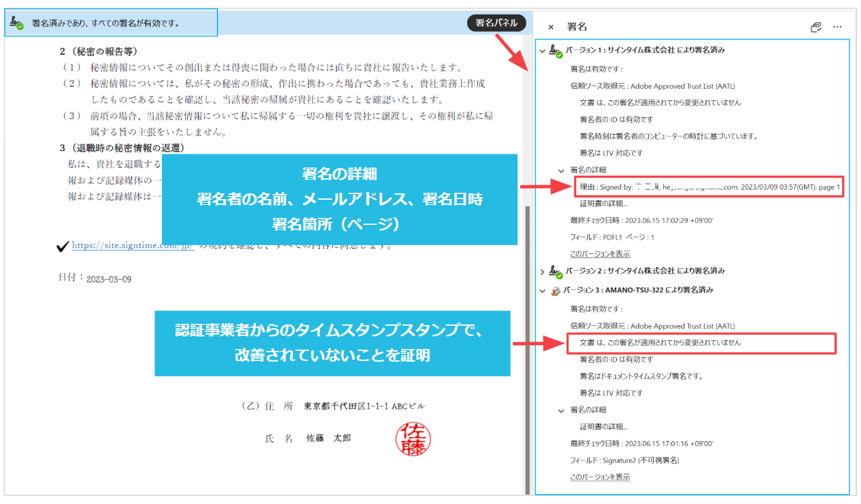Image resolution: width=861 pixels, height=504 pixels.
Task: Close the 署名 side panel
Action: pos(551,27)
